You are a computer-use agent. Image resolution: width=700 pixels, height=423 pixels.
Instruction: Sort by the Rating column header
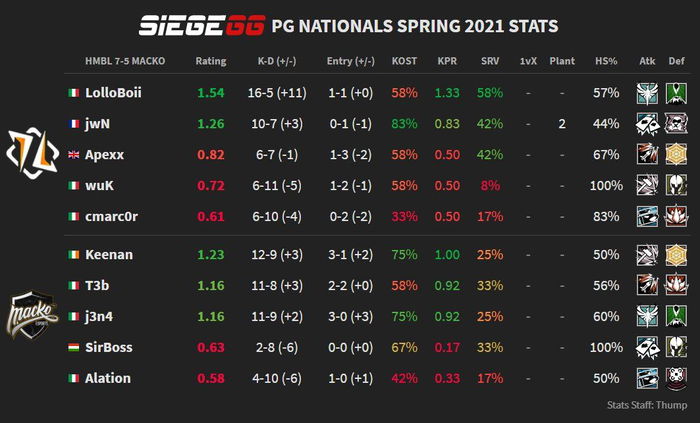pos(211,61)
